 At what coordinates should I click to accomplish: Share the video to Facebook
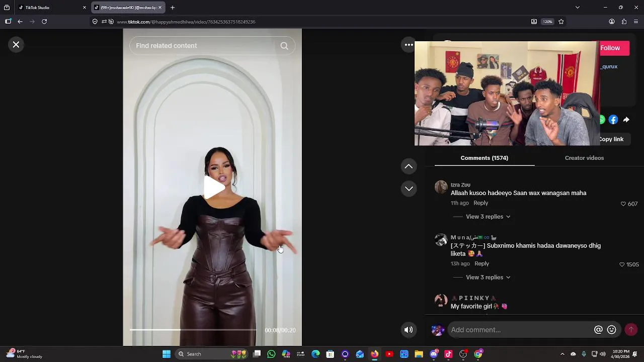[613, 120]
